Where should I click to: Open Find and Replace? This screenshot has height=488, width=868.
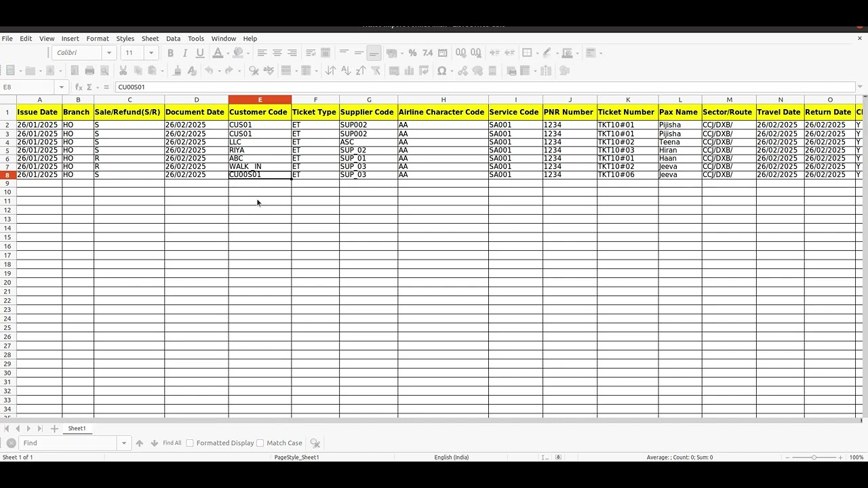pos(254,70)
